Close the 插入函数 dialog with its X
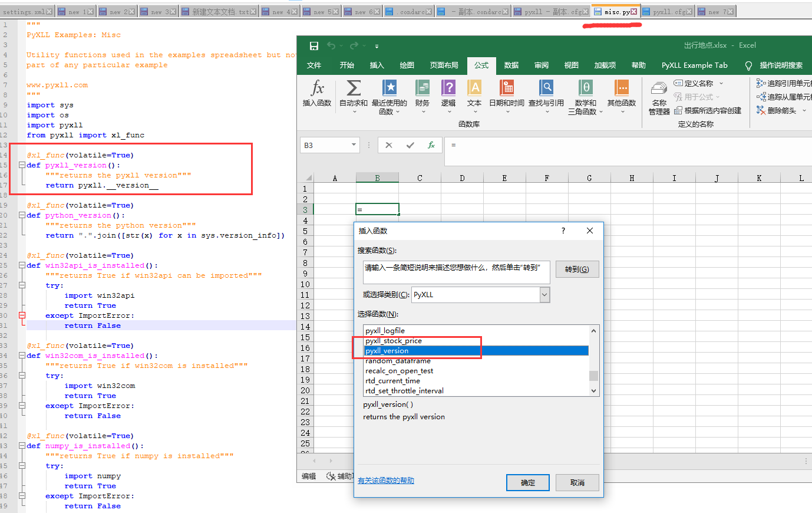Screen dimensions: 812x513 (x=590, y=231)
